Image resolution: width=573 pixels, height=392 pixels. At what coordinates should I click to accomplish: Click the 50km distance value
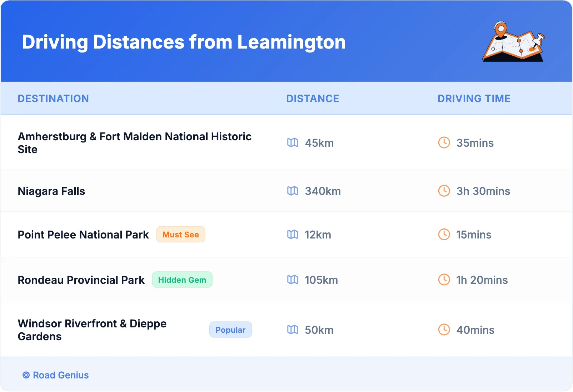point(319,330)
